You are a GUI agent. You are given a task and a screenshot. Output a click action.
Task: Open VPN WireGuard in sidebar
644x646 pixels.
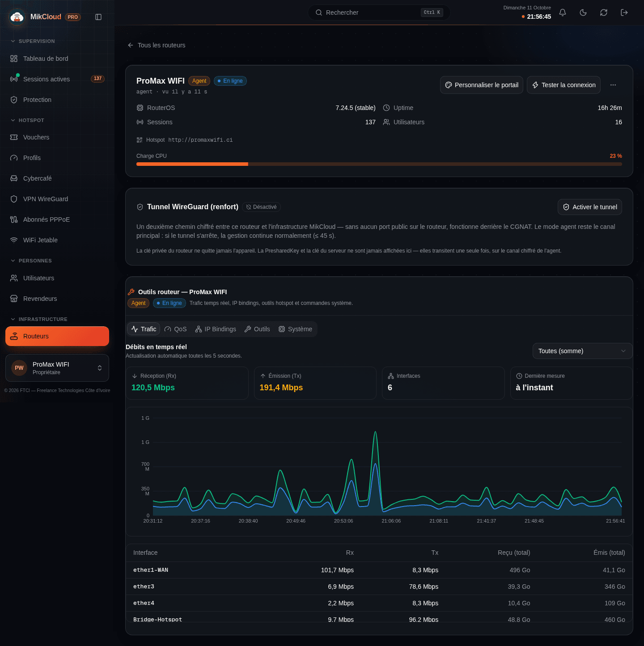point(57,199)
